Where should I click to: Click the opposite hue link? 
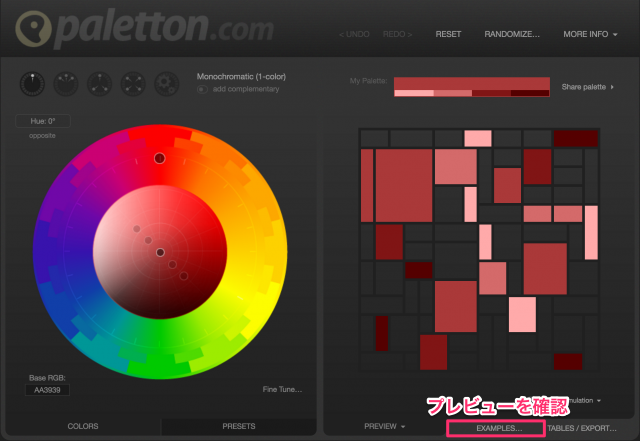[x=42, y=136]
